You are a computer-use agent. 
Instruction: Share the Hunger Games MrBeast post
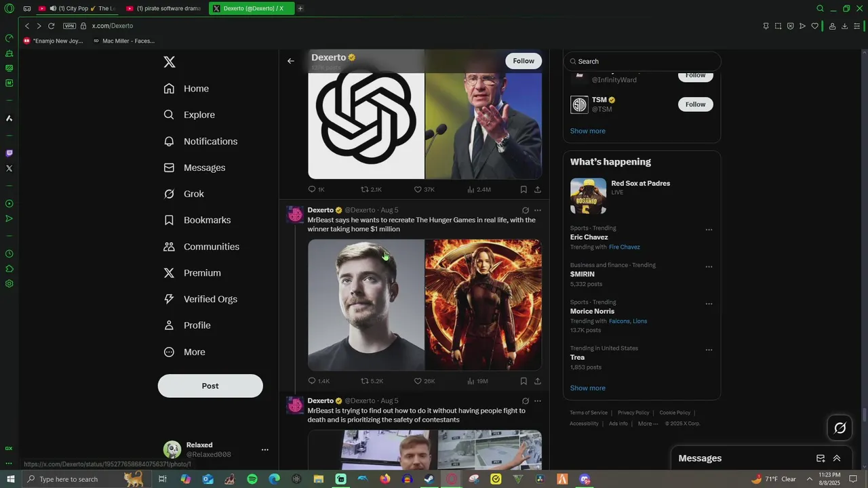tap(538, 381)
